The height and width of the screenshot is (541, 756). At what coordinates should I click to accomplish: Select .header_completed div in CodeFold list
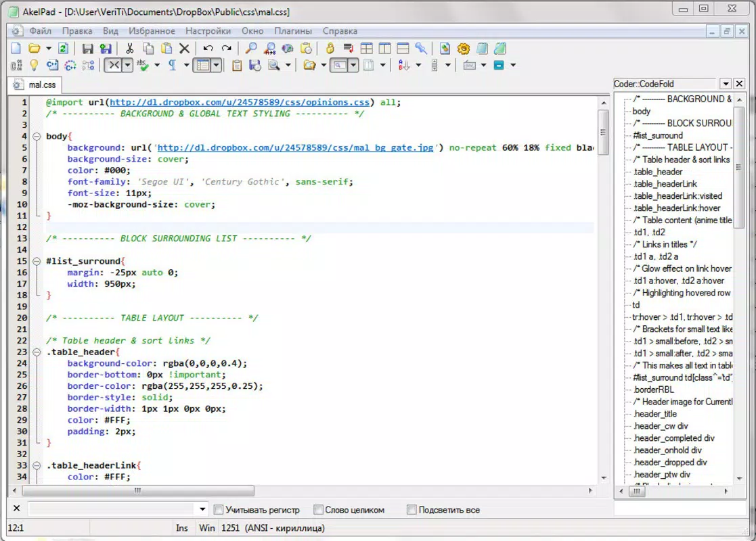tap(673, 438)
